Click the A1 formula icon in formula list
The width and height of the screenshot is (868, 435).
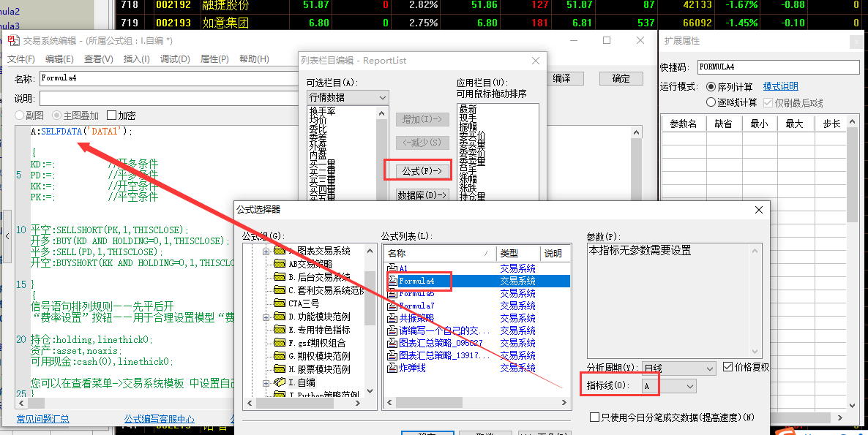point(392,268)
